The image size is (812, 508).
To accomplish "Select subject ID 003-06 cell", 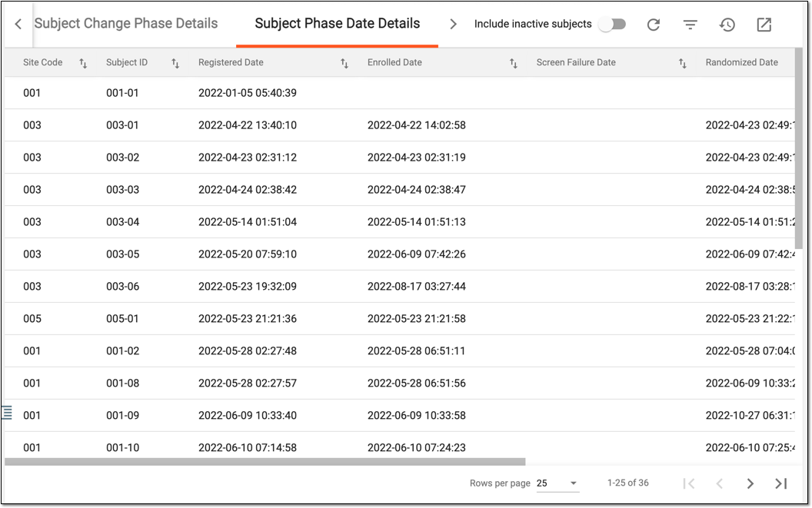I will click(123, 287).
